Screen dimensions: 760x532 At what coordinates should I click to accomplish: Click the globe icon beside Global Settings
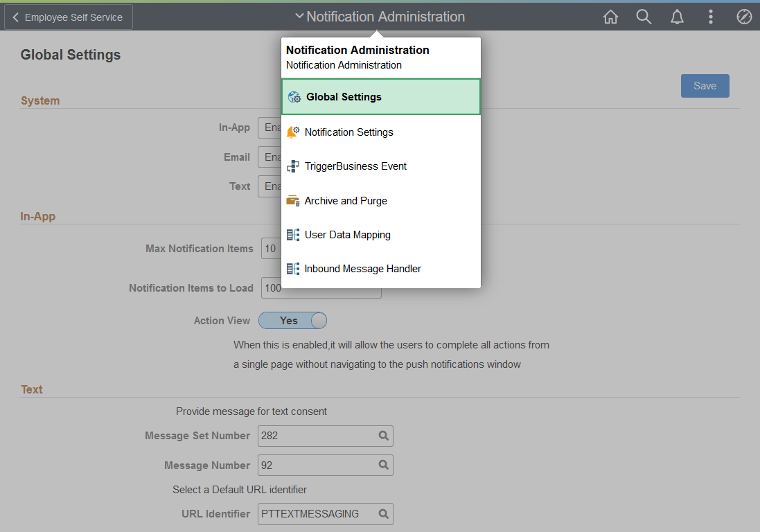(x=294, y=97)
